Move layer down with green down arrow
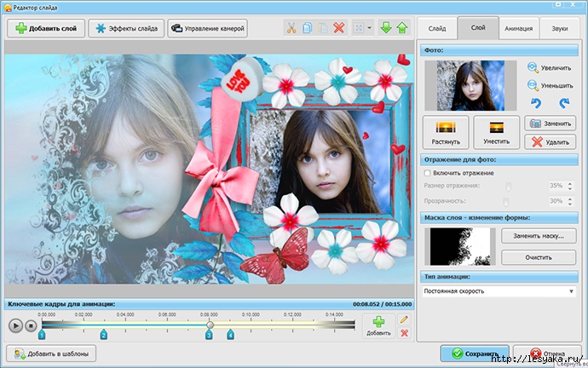 click(386, 28)
